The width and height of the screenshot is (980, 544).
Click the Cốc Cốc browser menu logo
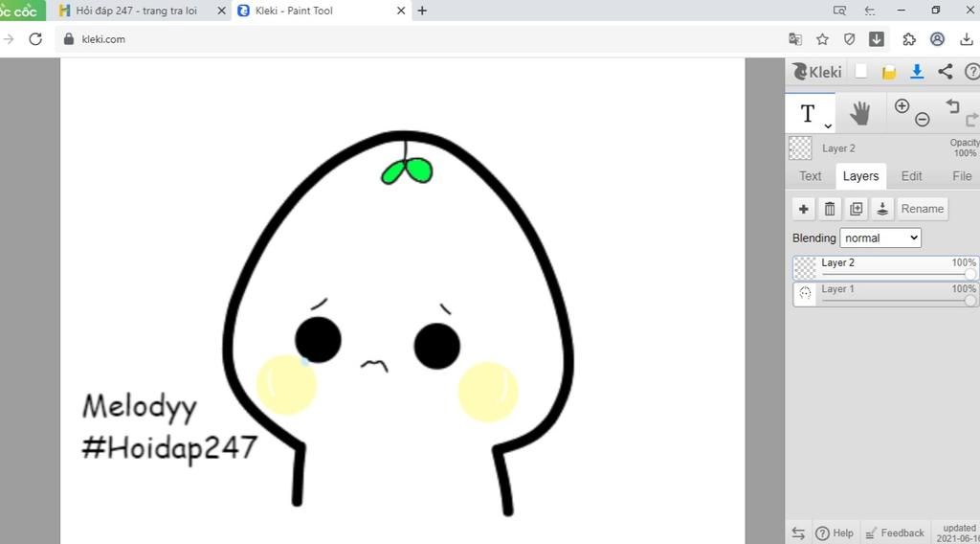click(x=22, y=11)
